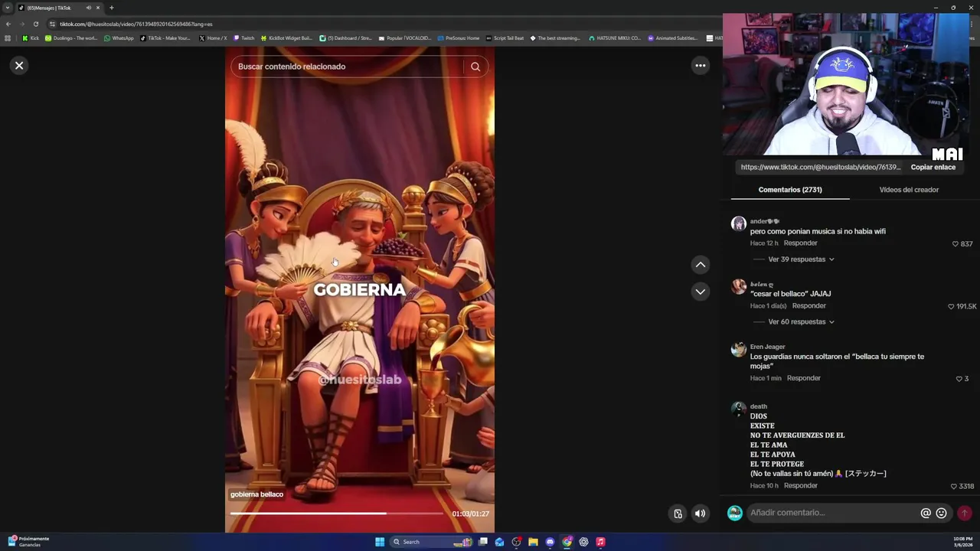Open belen's profile avatar
Image resolution: width=980 pixels, height=551 pixels.
tap(738, 287)
